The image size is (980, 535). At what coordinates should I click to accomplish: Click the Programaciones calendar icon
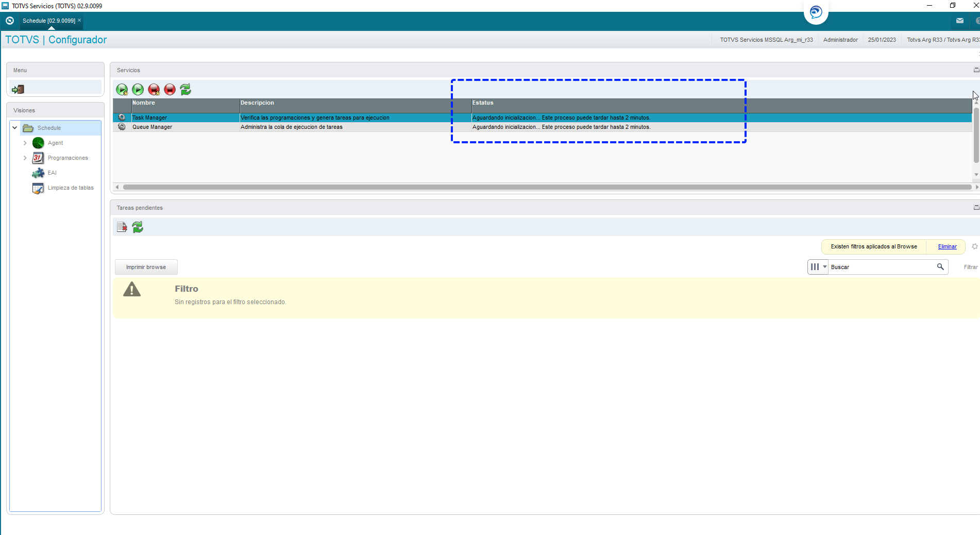point(38,158)
